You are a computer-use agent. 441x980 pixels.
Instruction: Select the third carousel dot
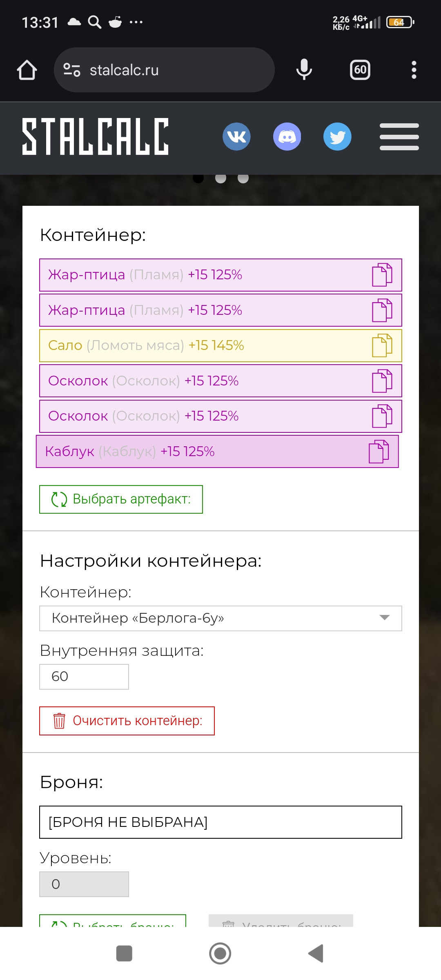[x=243, y=178]
